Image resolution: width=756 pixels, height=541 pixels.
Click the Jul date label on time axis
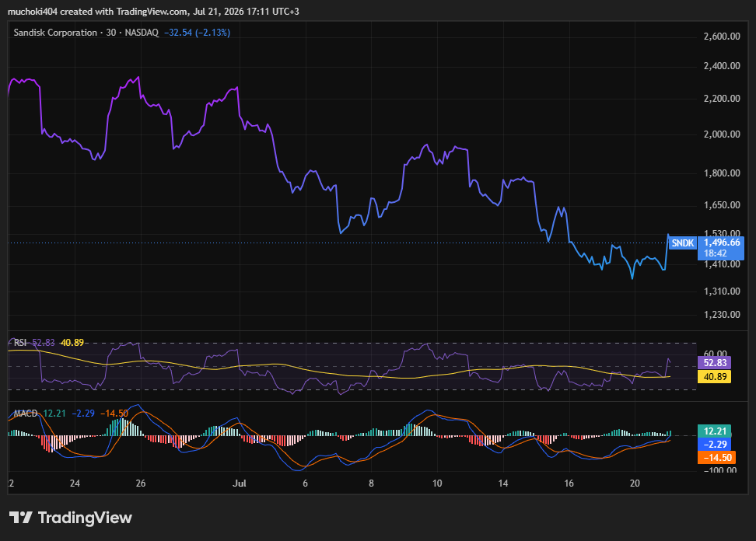pyautogui.click(x=239, y=483)
